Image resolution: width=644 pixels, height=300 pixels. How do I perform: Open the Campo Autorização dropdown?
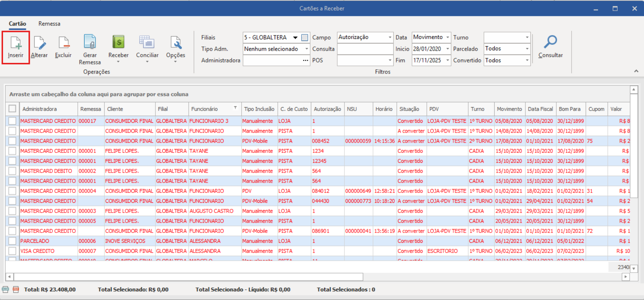coord(390,37)
